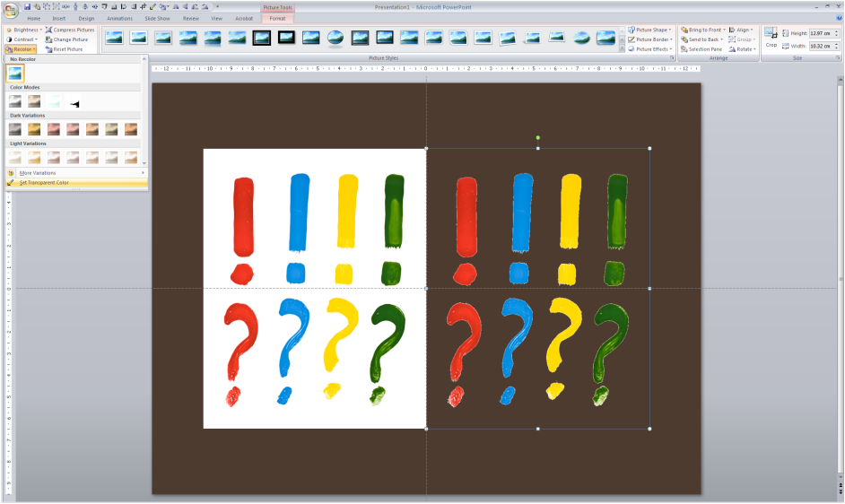Expand picture styles gallery More arrow

tap(622, 48)
